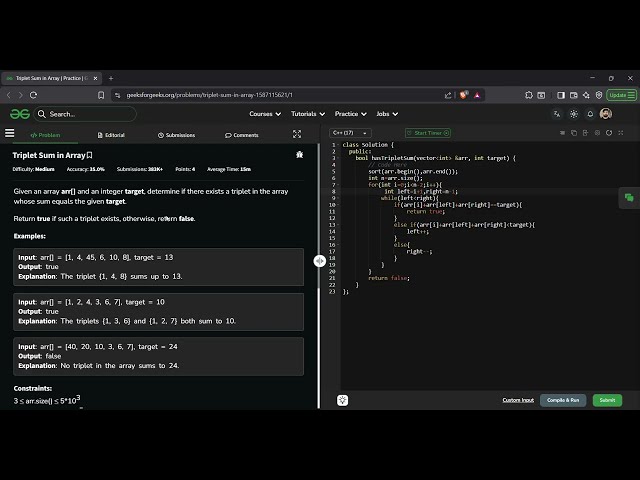Click the browser address bar URL
Image resolution: width=640 pixels, height=480 pixels.
pyautogui.click(x=209, y=95)
